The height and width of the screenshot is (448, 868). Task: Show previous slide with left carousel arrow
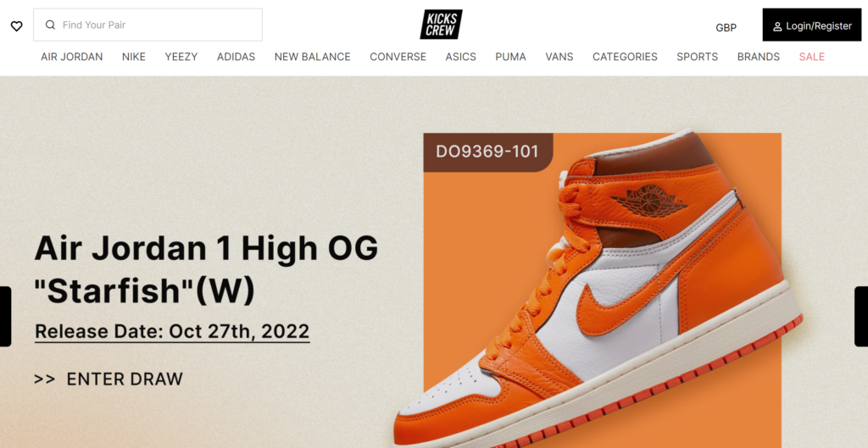(x=5, y=317)
